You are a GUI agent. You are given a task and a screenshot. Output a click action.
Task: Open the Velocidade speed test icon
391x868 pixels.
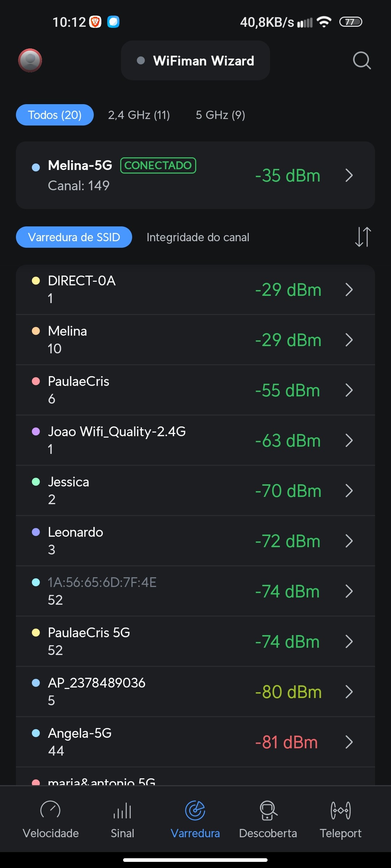51,810
